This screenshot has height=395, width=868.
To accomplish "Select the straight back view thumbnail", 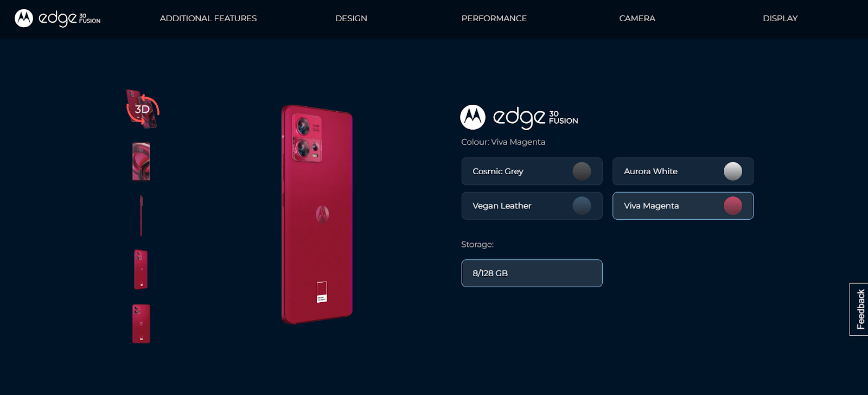I will [x=141, y=324].
